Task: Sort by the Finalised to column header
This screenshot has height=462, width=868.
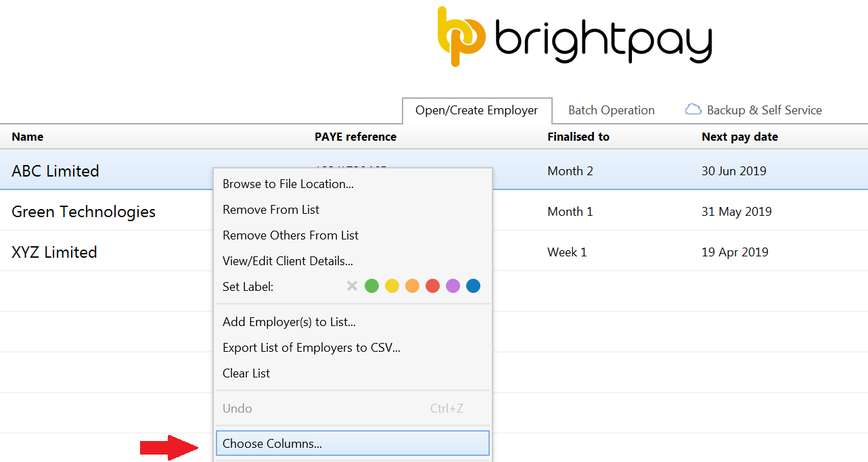Action: 578,137
